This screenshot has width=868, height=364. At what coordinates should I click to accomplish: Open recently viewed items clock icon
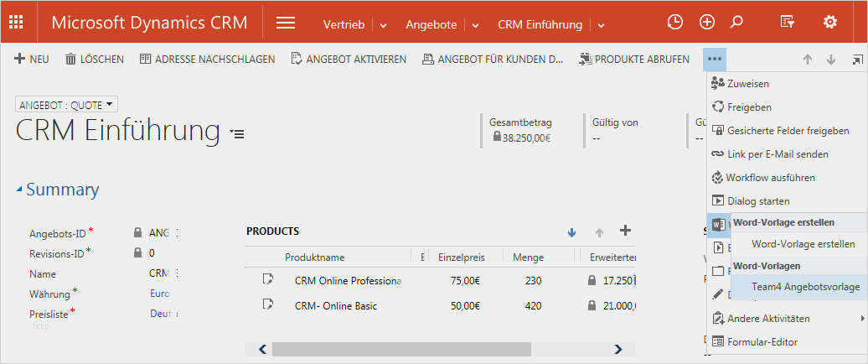click(674, 22)
